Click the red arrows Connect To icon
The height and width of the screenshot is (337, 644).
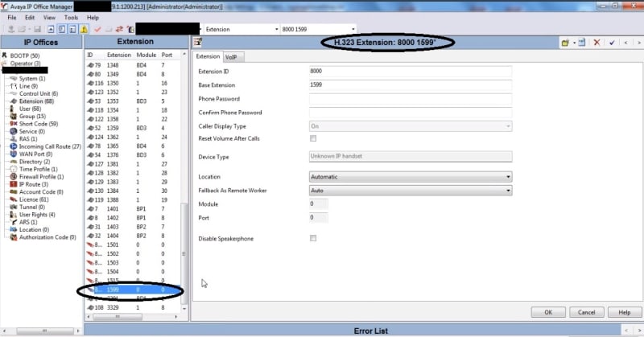(x=119, y=29)
